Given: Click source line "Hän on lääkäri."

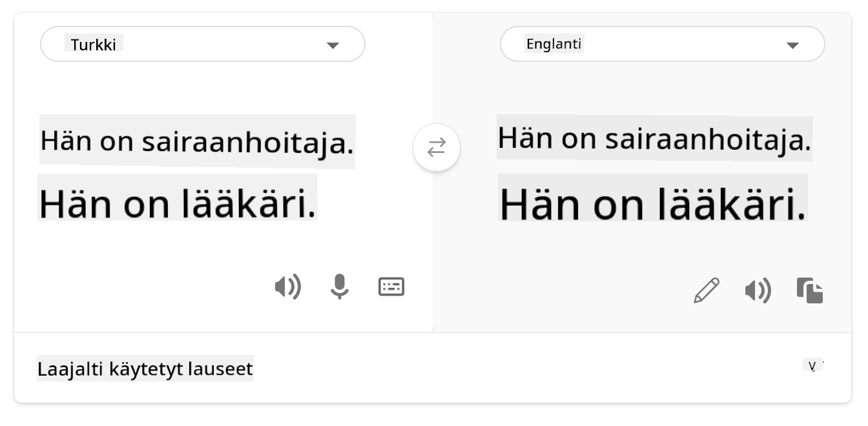Looking at the screenshot, I should point(178,203).
